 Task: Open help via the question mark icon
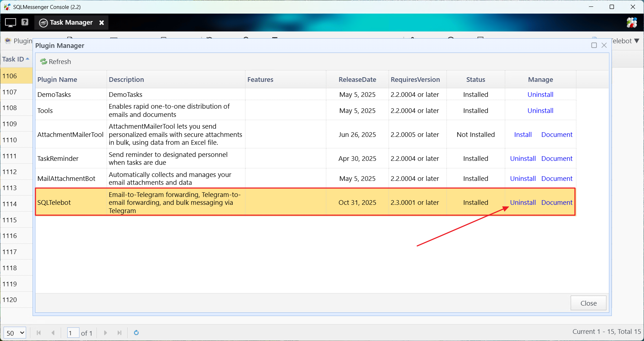[25, 22]
